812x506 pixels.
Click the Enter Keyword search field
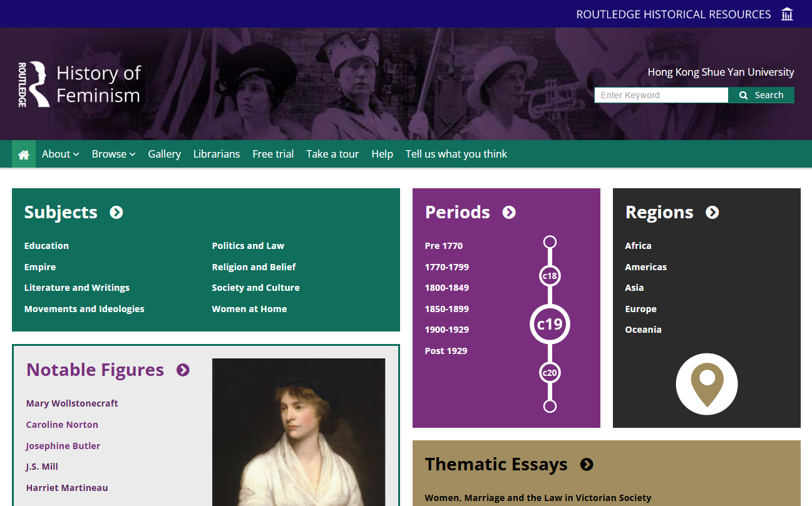(x=660, y=95)
